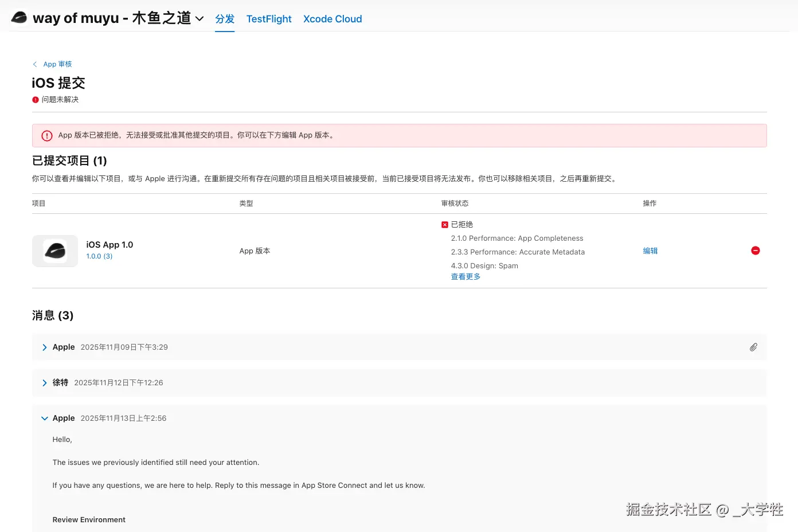Expand Apple's November 9 message

44,347
